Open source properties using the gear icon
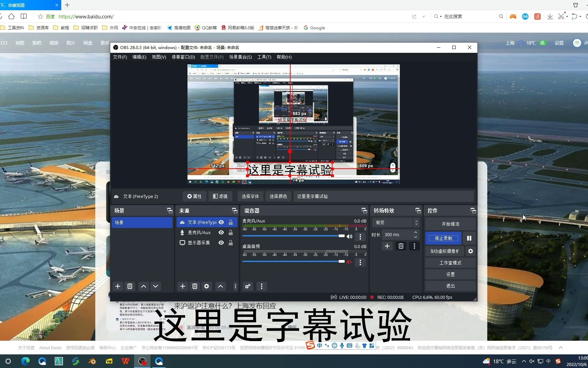The width and height of the screenshot is (588, 368). pyautogui.click(x=207, y=286)
